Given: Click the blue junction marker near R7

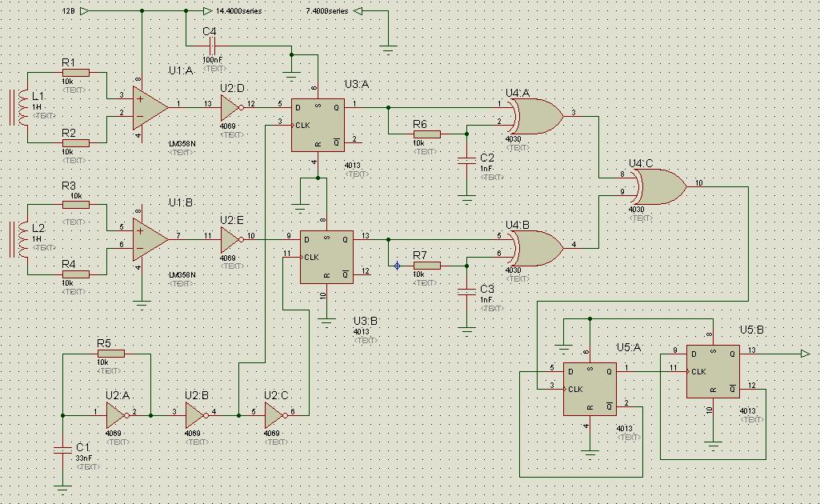Looking at the screenshot, I should coord(397,266).
